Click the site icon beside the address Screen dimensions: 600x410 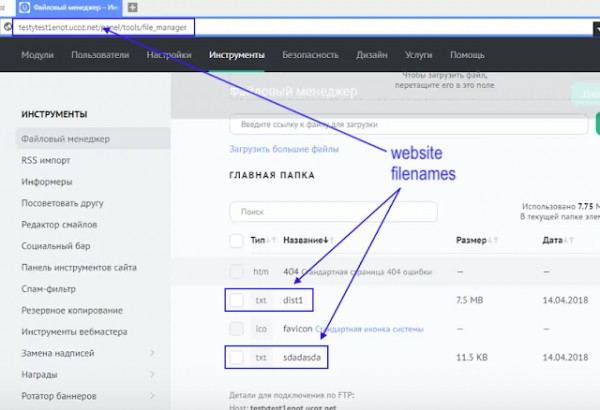(x=8, y=26)
